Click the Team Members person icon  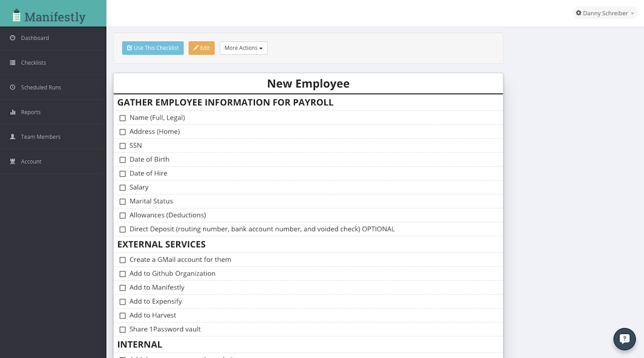coord(13,137)
